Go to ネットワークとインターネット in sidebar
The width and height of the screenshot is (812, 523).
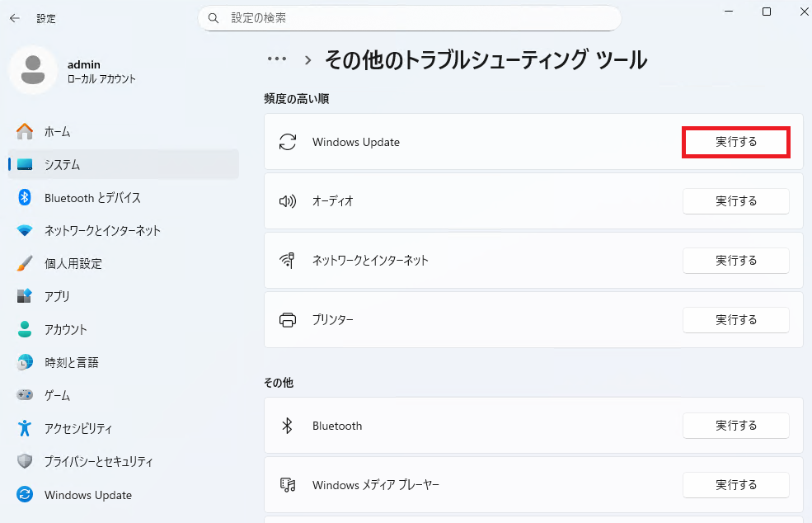(124, 230)
